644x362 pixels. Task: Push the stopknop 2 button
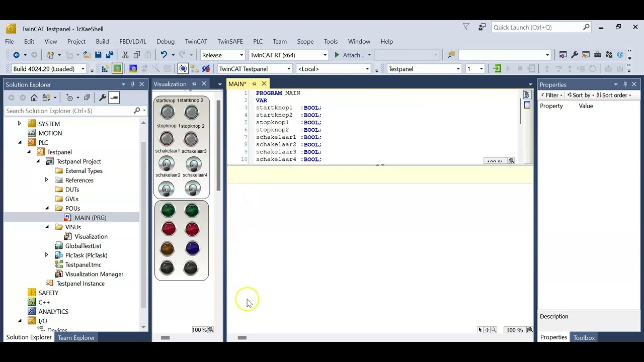tap(191, 138)
